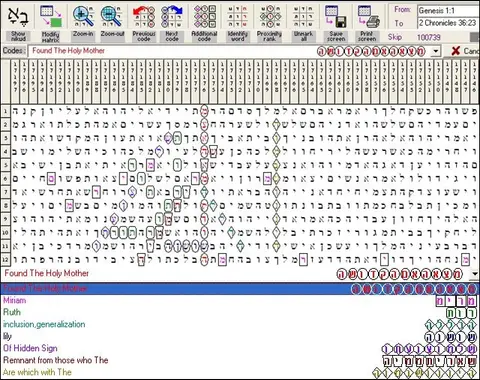
Task: Click matrix row header 10
Action: pos(5,232)
